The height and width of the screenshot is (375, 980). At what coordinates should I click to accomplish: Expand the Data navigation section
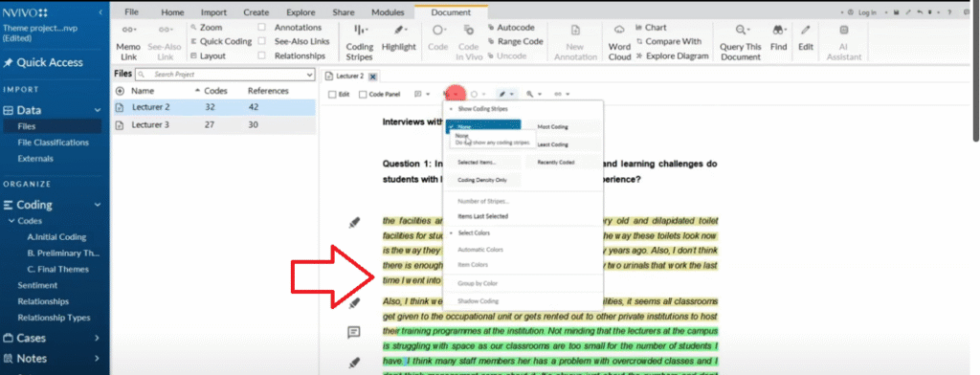coord(97,111)
